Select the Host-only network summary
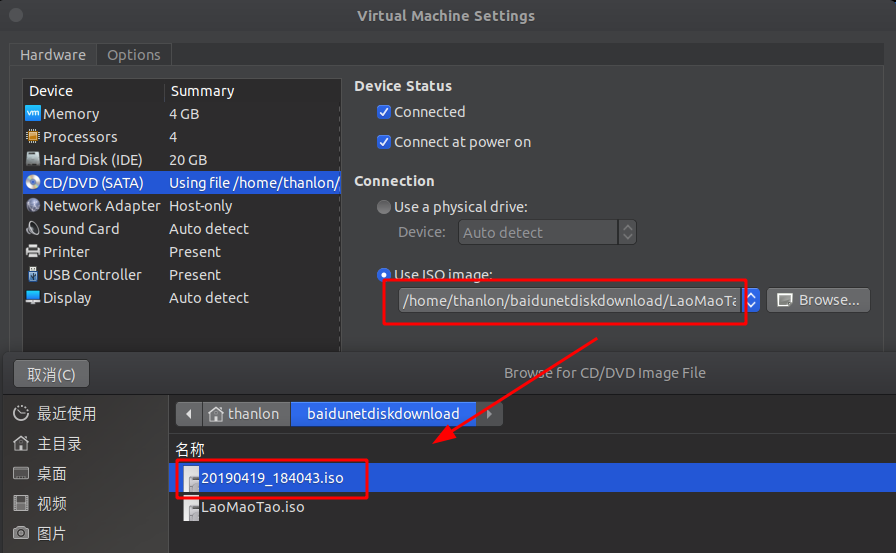The width and height of the screenshot is (896, 553). click(x=201, y=206)
